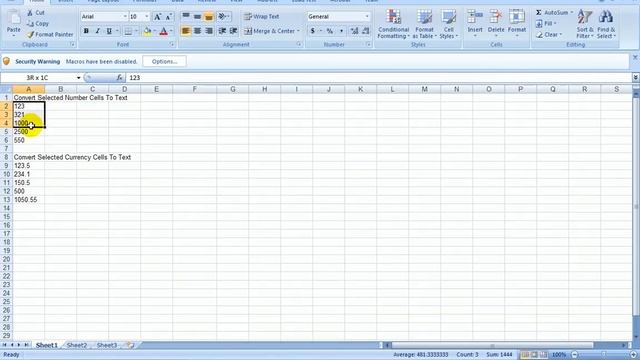Open Format as Table gallery
Screen dimensions: 640x360
[x=424, y=24]
